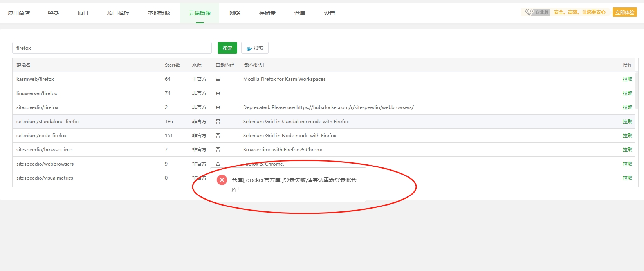Click the kasmweb/firefox image name
This screenshot has width=644, height=271.
[x=35, y=79]
